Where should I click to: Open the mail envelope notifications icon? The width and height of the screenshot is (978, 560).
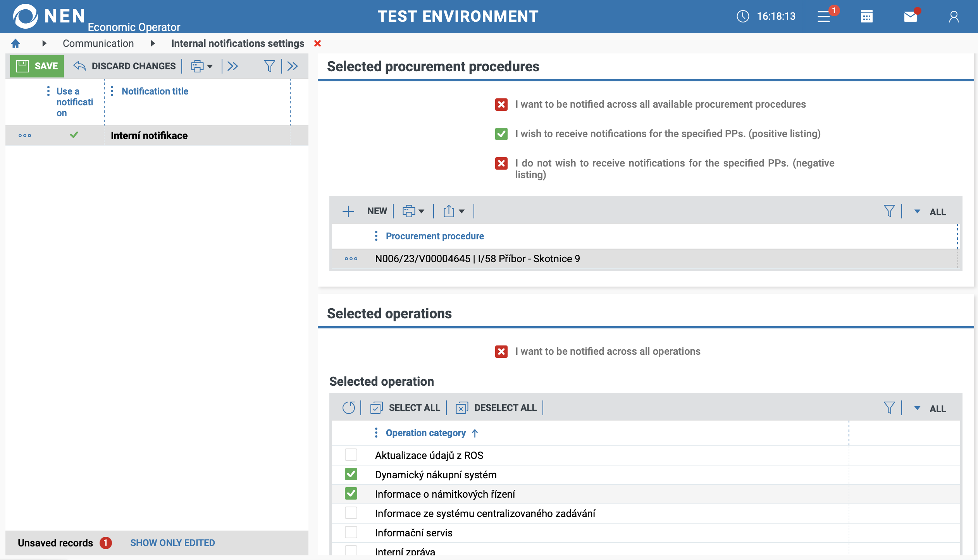point(911,16)
